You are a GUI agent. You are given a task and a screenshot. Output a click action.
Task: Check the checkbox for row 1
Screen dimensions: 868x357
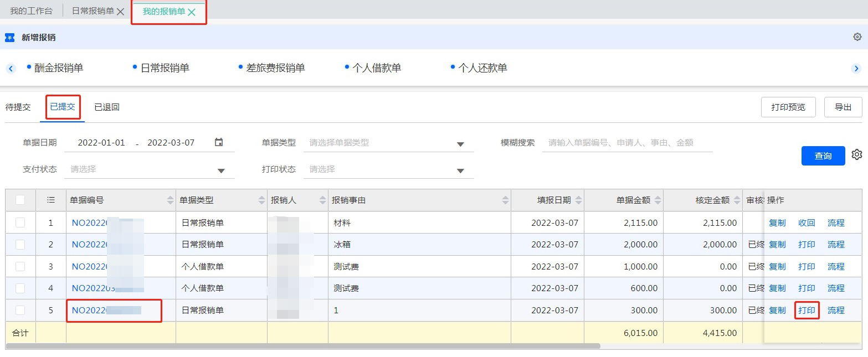click(x=20, y=223)
